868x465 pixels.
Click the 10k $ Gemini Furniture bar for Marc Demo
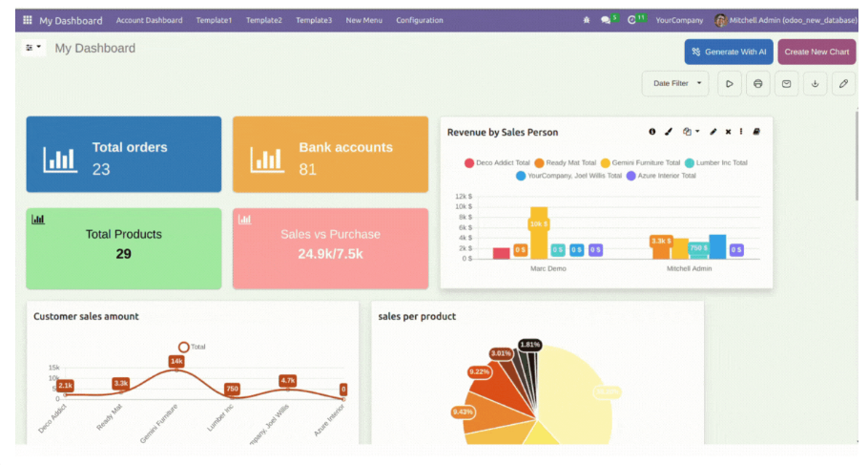coord(539,233)
